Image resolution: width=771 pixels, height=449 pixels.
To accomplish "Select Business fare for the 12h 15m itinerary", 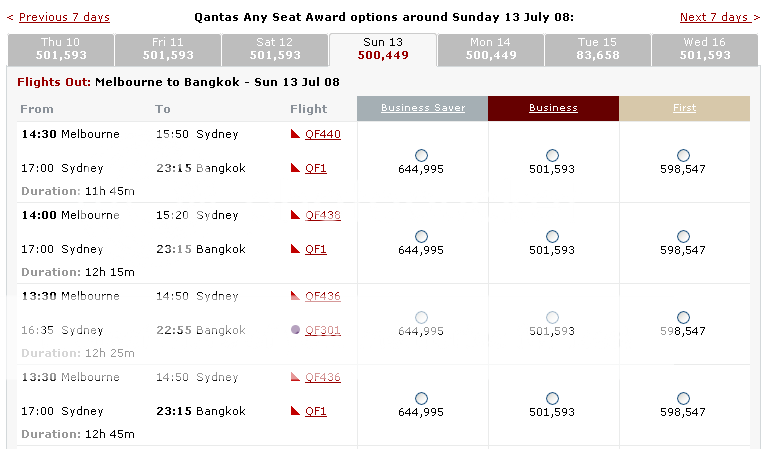I will pyautogui.click(x=552, y=236).
